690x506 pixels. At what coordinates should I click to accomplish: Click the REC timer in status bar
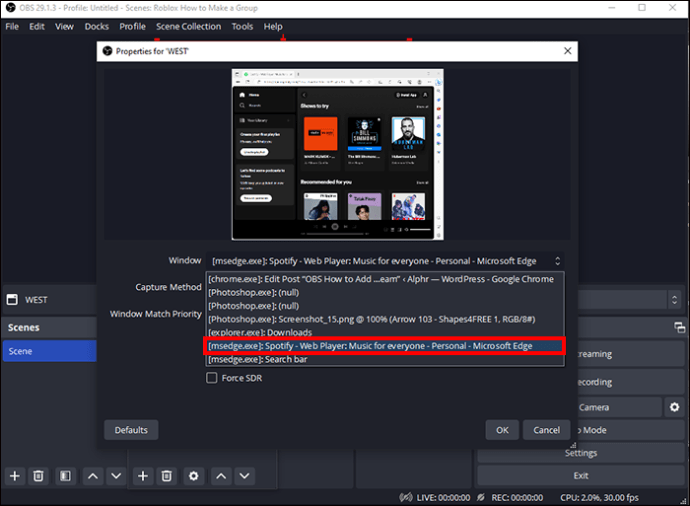pyautogui.click(x=517, y=498)
